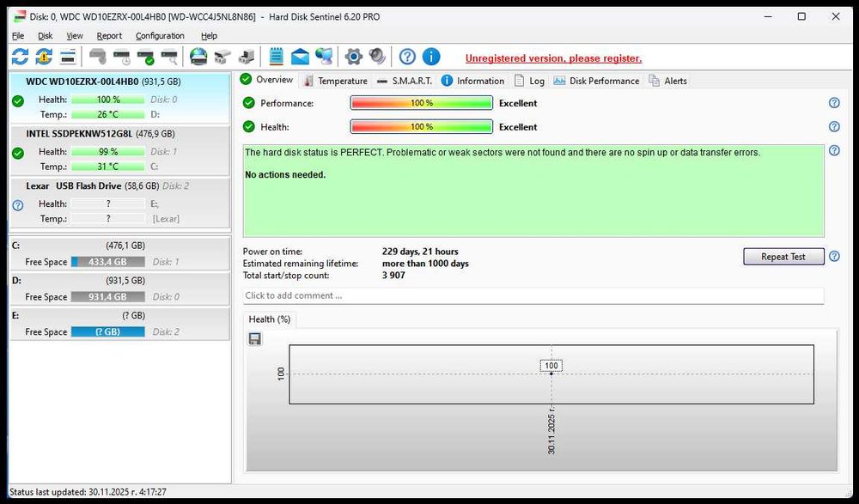The image size is (859, 504).
Task: Open the Help menu
Action: click(x=209, y=35)
